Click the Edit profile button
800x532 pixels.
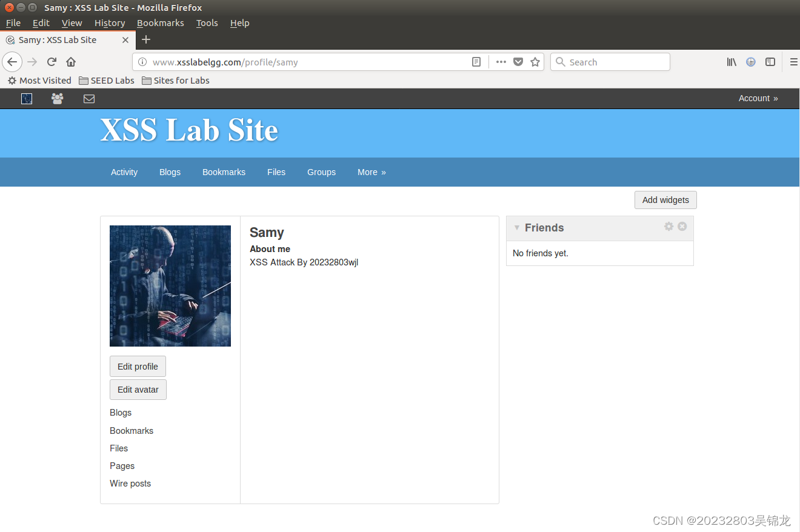(138, 367)
